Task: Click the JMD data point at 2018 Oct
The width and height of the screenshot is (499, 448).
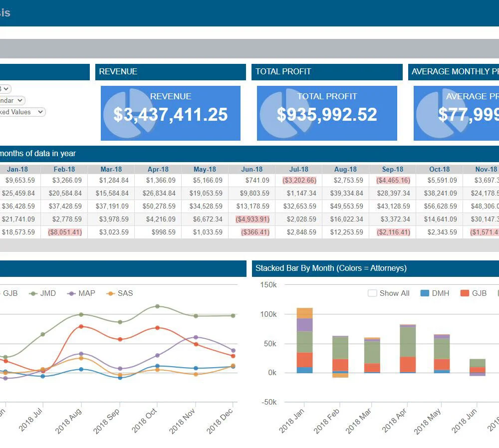Action: (x=157, y=306)
